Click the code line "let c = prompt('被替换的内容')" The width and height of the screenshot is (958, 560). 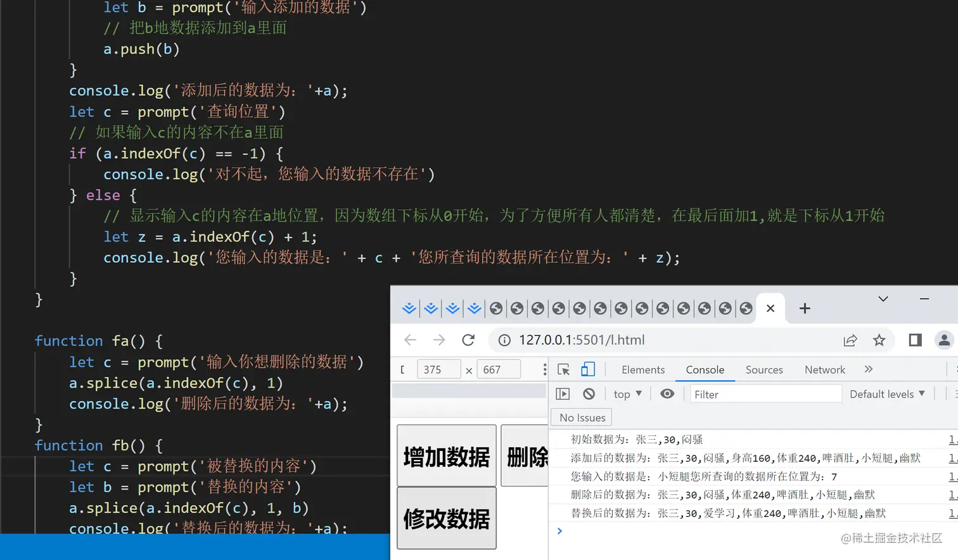[x=193, y=466]
